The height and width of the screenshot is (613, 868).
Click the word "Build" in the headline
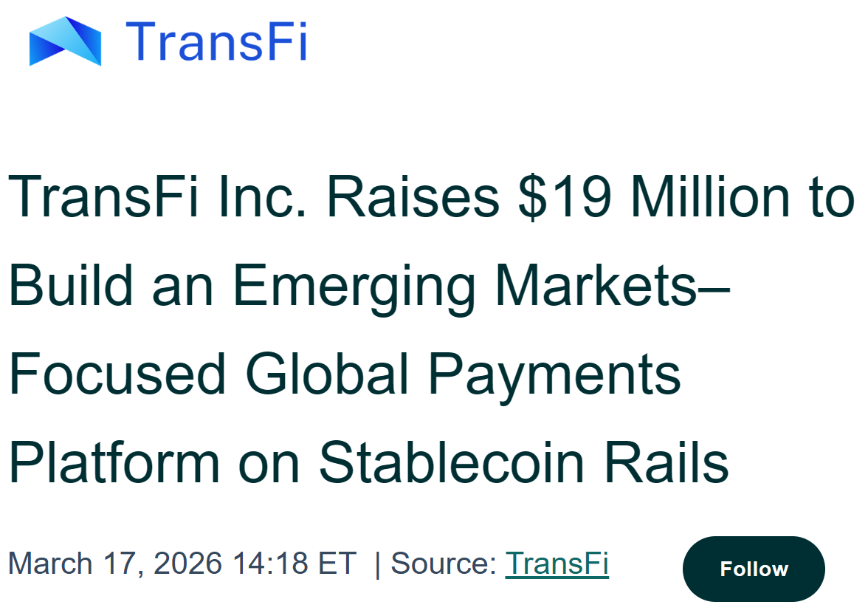point(72,287)
